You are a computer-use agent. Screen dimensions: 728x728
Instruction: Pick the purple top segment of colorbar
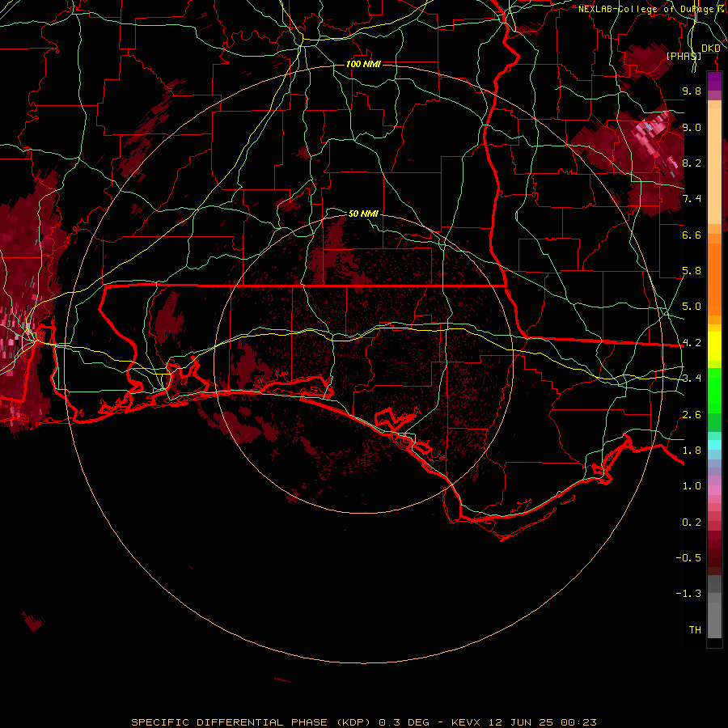coord(714,81)
